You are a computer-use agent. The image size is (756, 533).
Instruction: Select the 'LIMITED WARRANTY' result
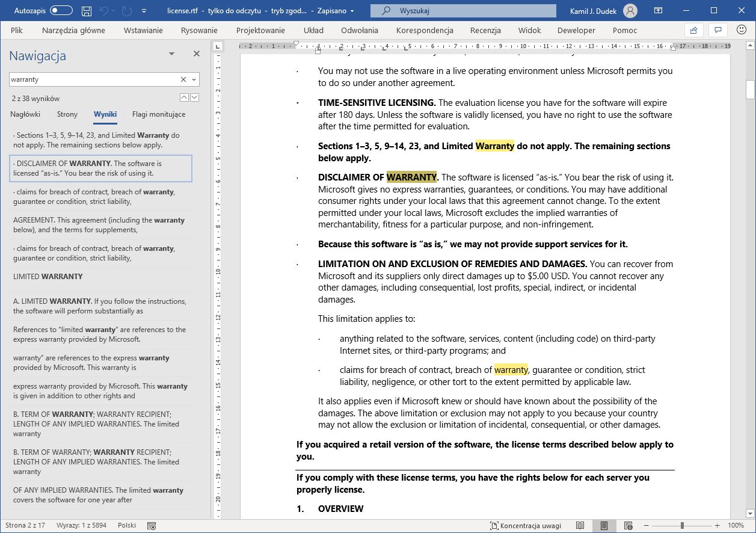[x=101, y=277]
